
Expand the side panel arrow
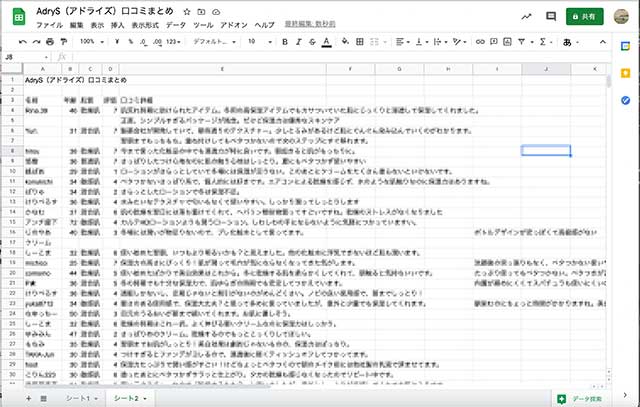tap(625, 395)
